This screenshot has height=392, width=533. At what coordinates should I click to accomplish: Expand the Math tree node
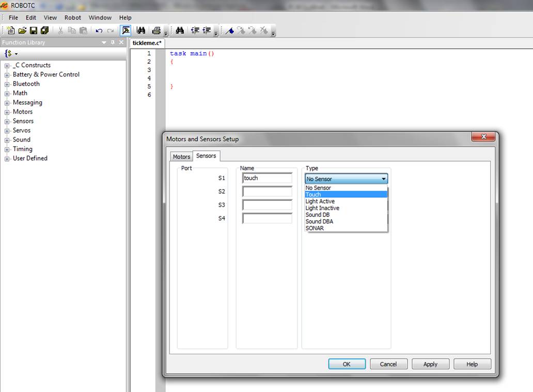point(7,93)
